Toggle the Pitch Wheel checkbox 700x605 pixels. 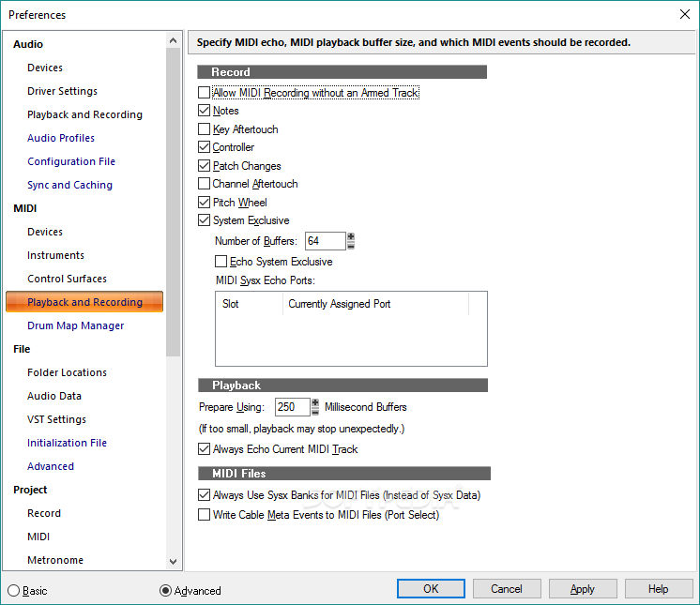point(204,202)
